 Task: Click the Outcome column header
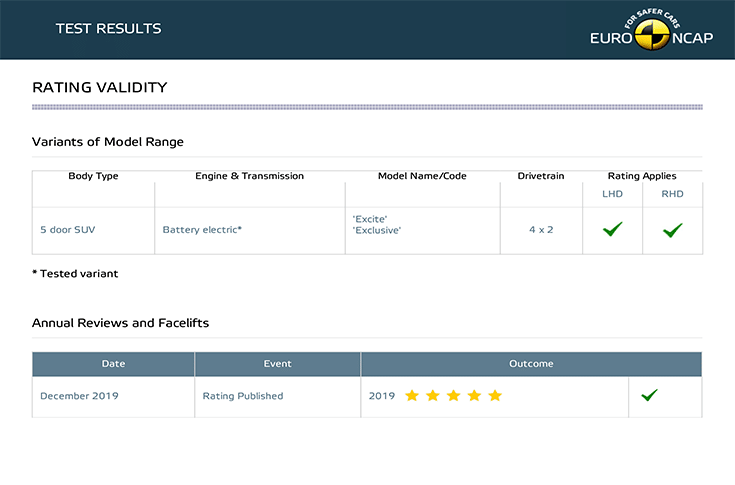pos(530,364)
